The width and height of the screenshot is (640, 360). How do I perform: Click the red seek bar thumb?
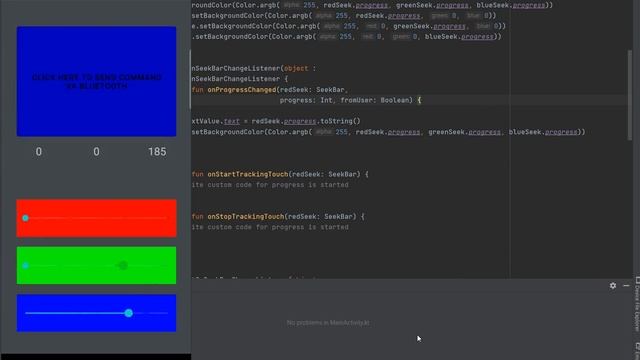25,218
